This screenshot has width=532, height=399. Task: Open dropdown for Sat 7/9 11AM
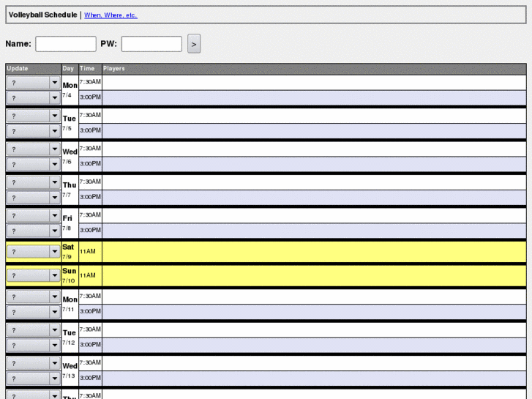pos(33,252)
